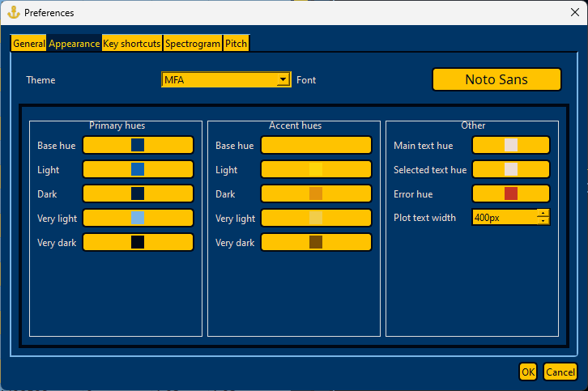
Task: Choose the Primary Very dark hue color
Action: point(138,242)
